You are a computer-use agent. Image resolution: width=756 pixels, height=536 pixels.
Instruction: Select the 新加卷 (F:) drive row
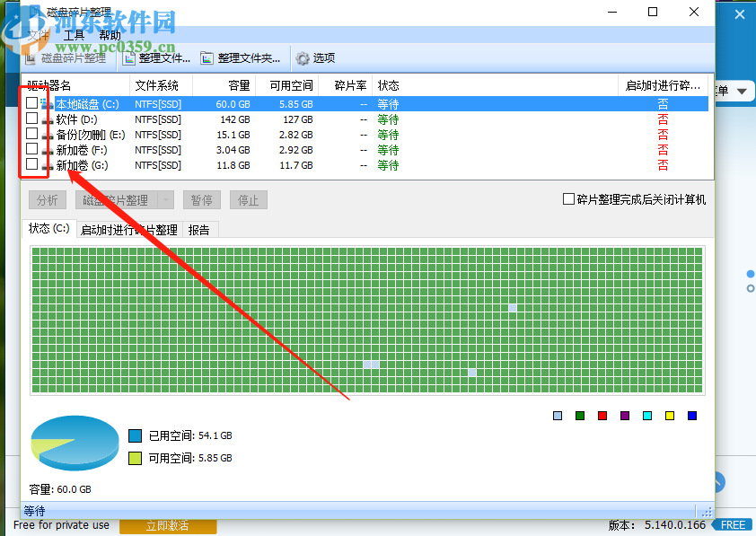pos(365,151)
